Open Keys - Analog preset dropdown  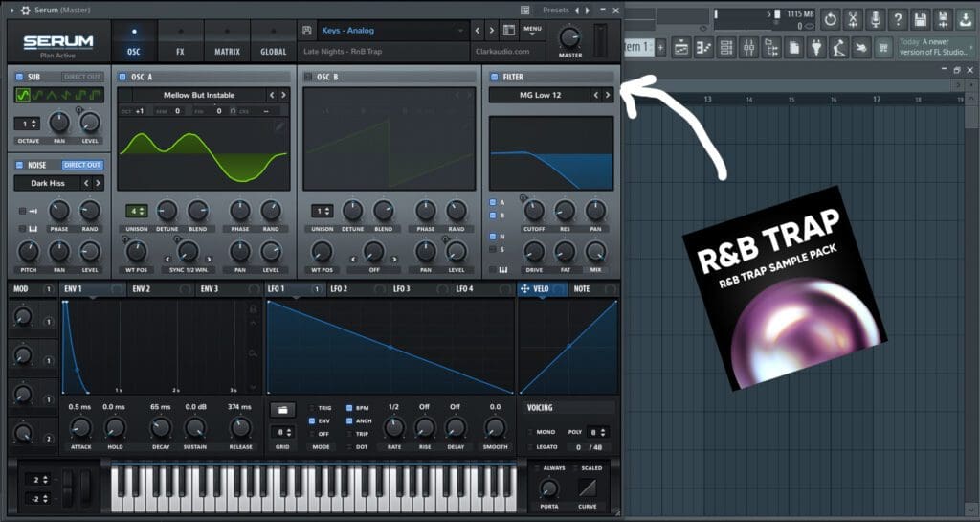pyautogui.click(x=392, y=30)
